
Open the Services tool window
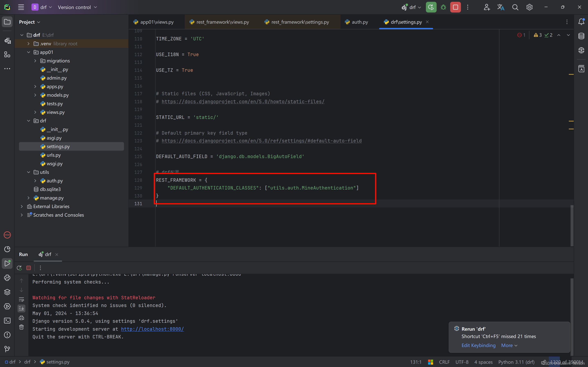(7, 306)
